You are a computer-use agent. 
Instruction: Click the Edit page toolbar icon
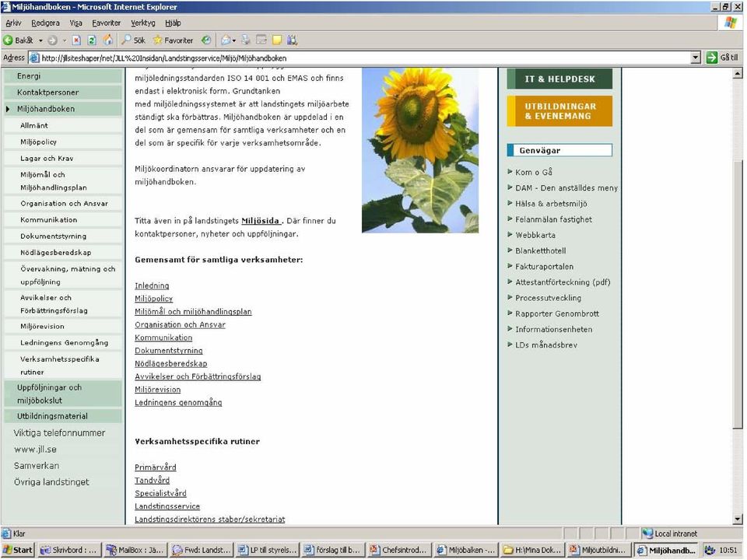pyautogui.click(x=261, y=40)
